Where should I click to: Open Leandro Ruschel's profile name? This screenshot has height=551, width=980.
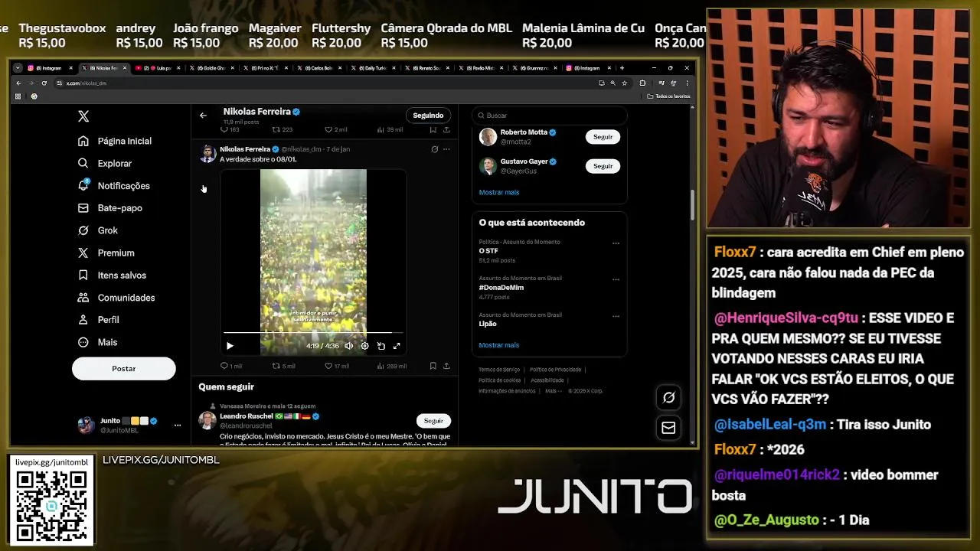[247, 416]
